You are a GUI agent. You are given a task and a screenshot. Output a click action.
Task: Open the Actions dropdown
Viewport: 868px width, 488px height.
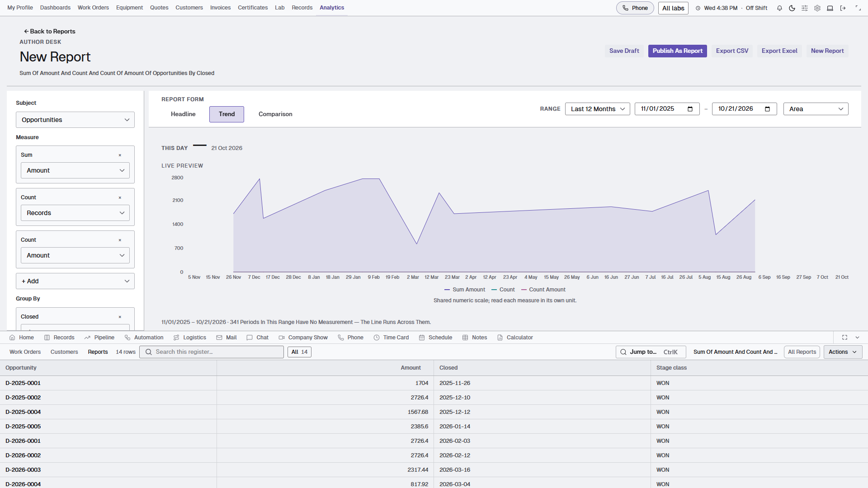[x=843, y=352]
